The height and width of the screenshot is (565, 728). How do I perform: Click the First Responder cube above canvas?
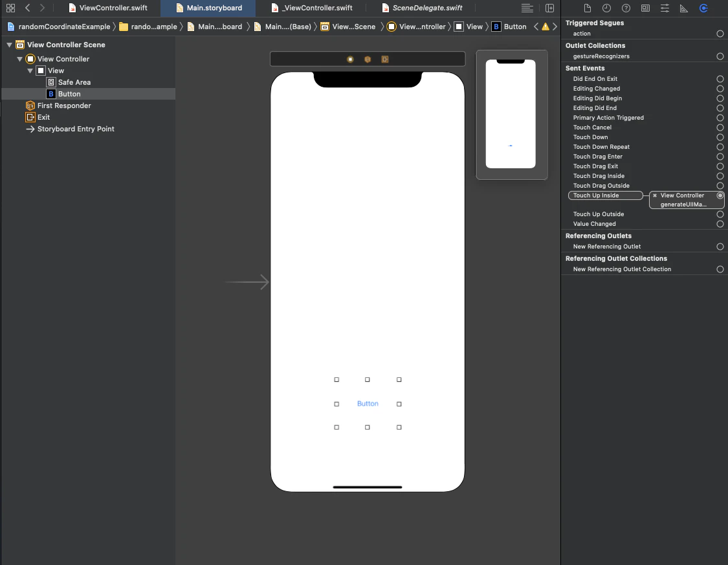(368, 60)
